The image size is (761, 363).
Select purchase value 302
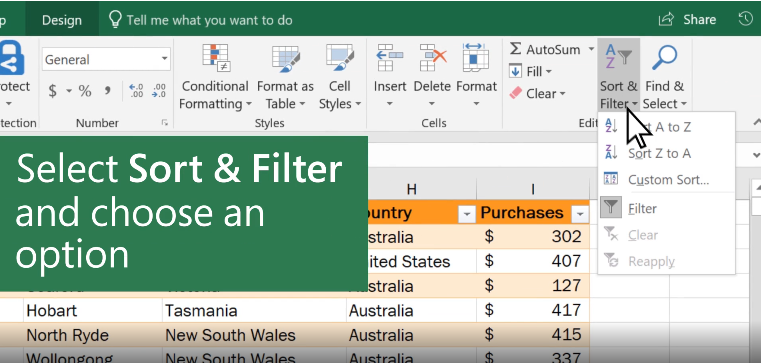click(x=533, y=237)
